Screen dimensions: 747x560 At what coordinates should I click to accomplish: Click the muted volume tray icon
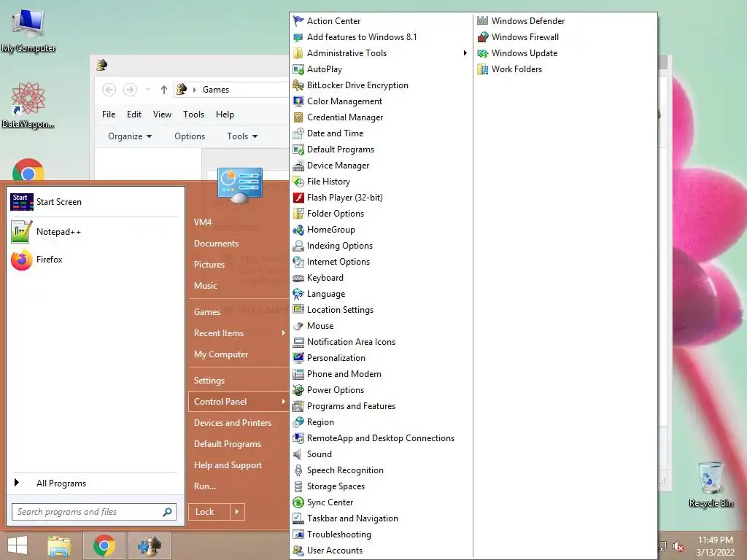(678, 546)
